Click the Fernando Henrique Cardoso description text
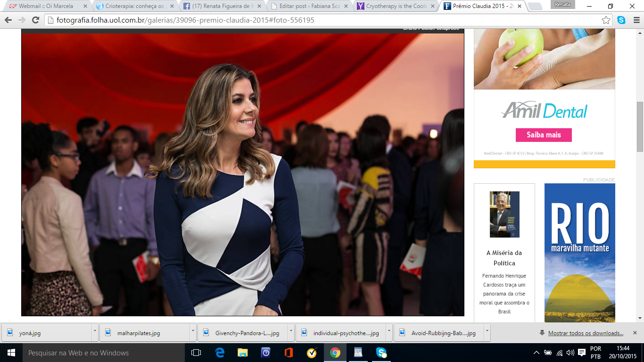The image size is (644, 362). tap(504, 294)
